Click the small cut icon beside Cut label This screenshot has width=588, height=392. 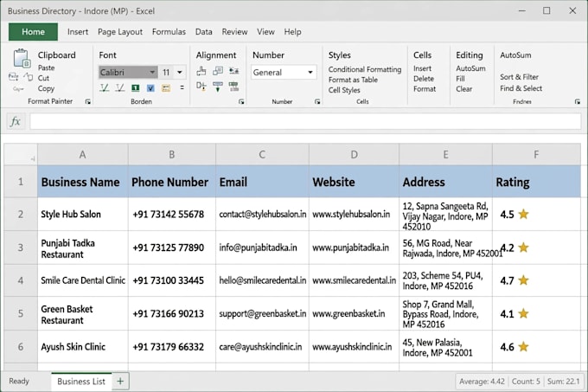29,77
